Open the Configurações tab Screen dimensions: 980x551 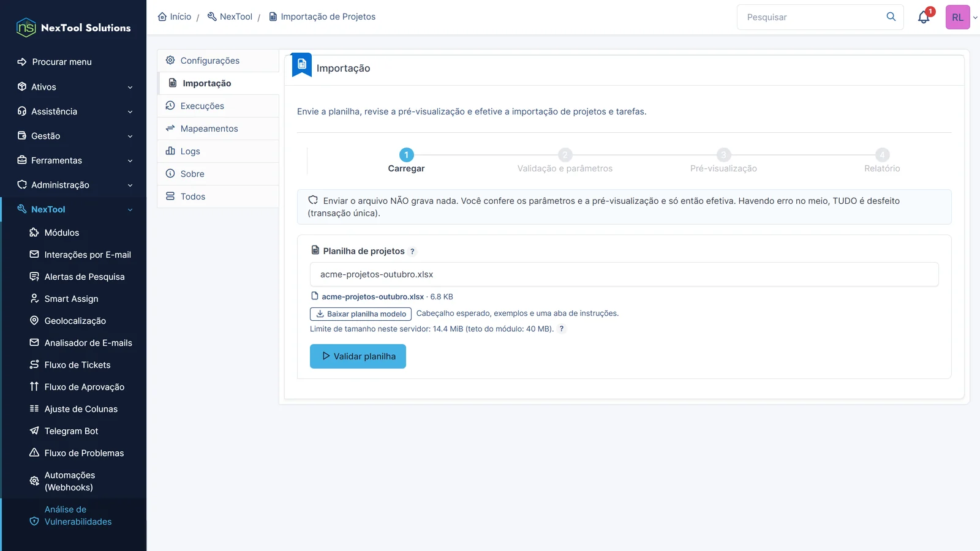[x=218, y=61]
